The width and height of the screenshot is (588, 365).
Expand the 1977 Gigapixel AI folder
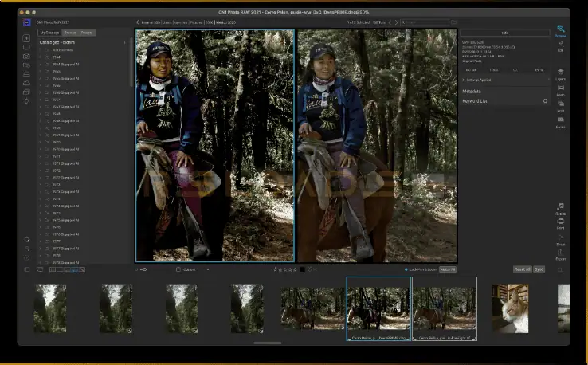point(40,249)
